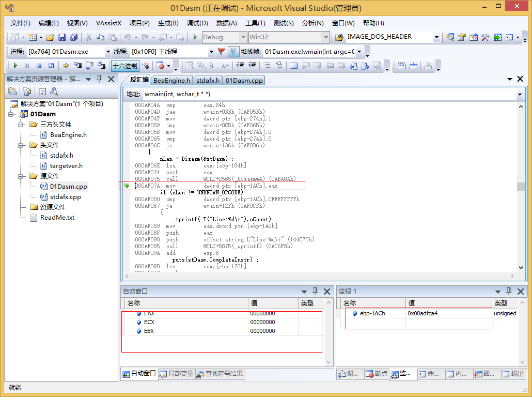
Task: Click the Solution Explorer properties icon
Action: pos(12,91)
